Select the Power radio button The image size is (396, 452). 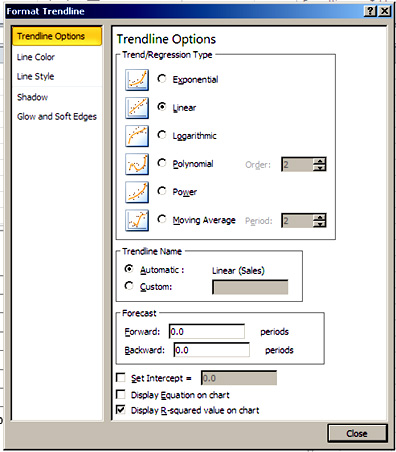[162, 191]
